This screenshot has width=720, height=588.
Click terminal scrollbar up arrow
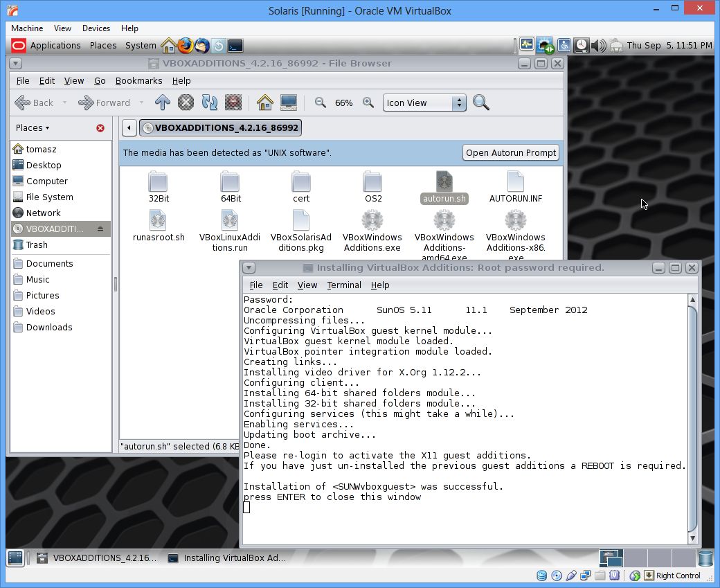pyautogui.click(x=692, y=299)
